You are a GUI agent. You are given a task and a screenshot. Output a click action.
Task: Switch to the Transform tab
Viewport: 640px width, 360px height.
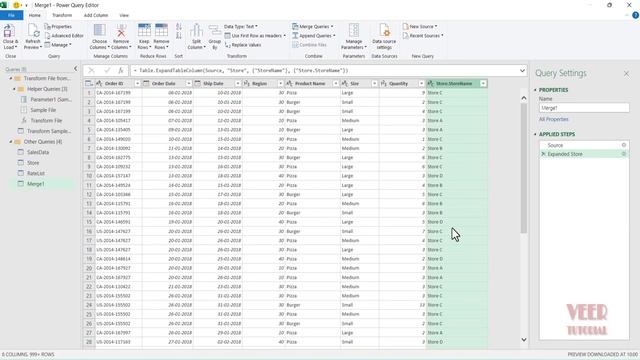pos(62,15)
